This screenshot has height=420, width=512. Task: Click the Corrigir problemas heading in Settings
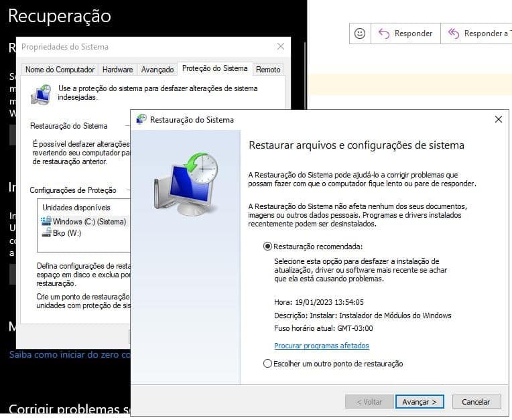[69, 409]
